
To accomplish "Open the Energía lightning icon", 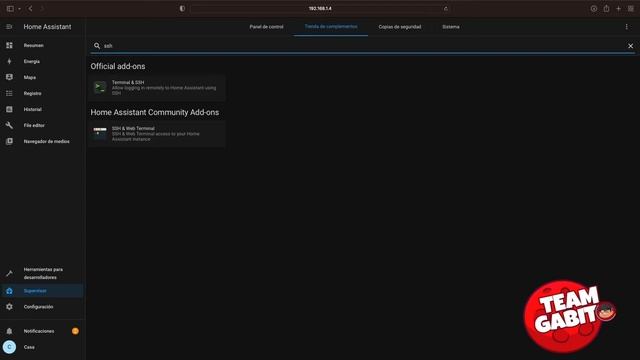I will coord(9,61).
